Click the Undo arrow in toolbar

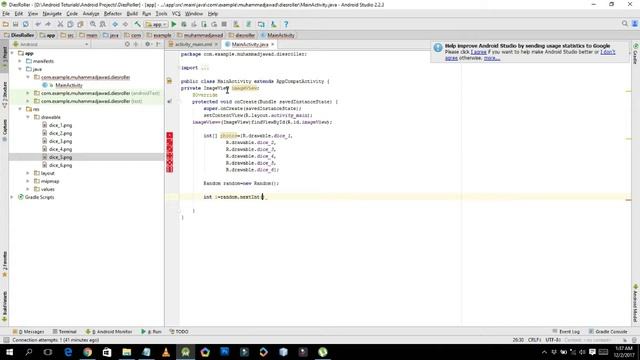pos(38,24)
